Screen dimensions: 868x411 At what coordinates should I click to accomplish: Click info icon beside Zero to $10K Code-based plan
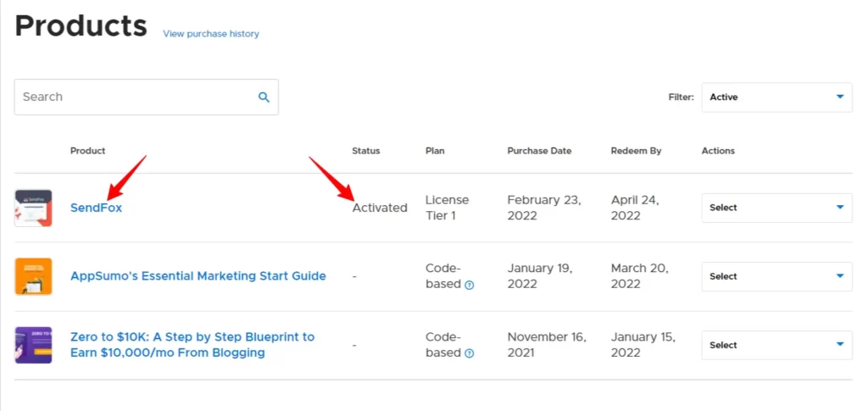(x=470, y=353)
